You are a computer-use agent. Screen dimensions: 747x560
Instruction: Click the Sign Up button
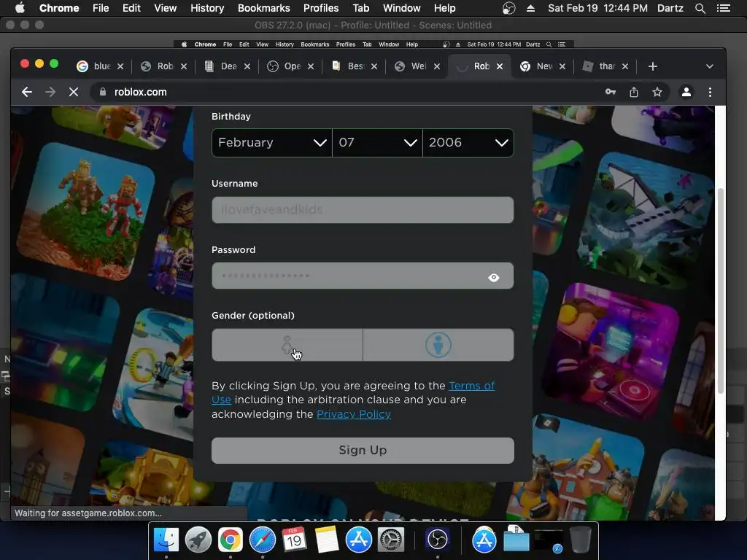point(363,450)
